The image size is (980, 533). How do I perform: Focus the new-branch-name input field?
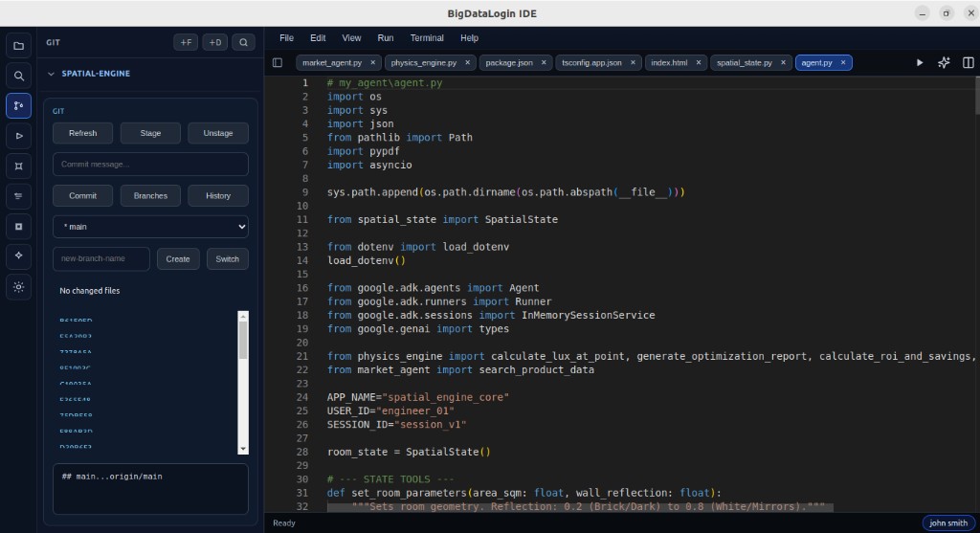[x=101, y=258]
